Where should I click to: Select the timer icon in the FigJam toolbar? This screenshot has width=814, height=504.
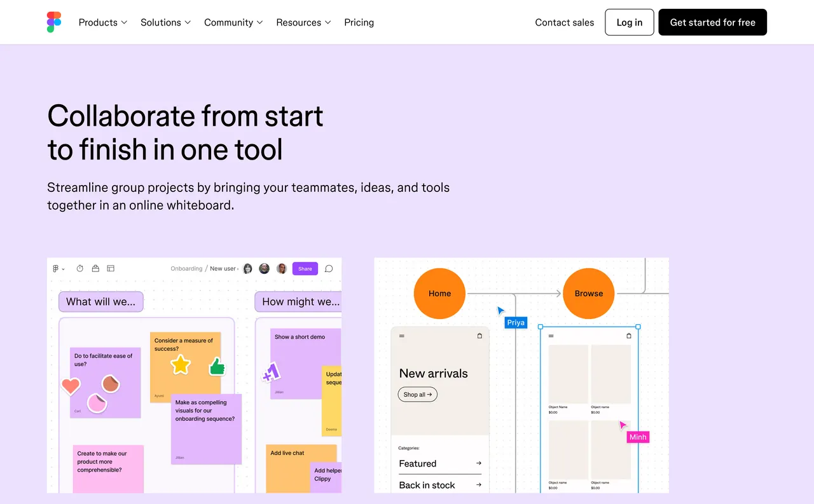point(79,268)
